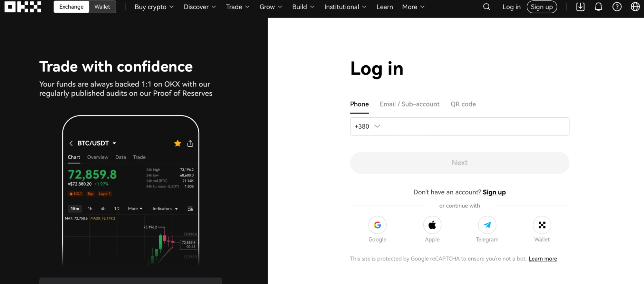Continue with Google
Screen dimensions: 644x284
pyautogui.click(x=377, y=225)
